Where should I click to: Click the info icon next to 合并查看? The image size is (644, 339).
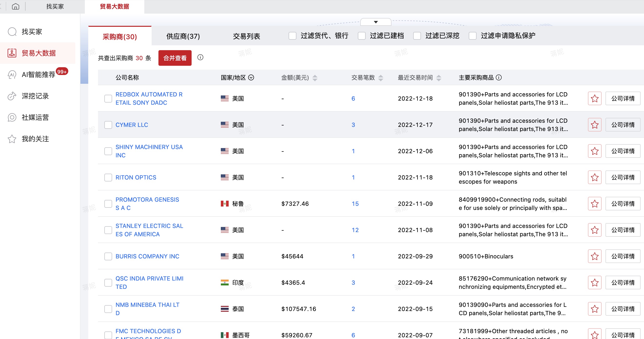pos(200,57)
